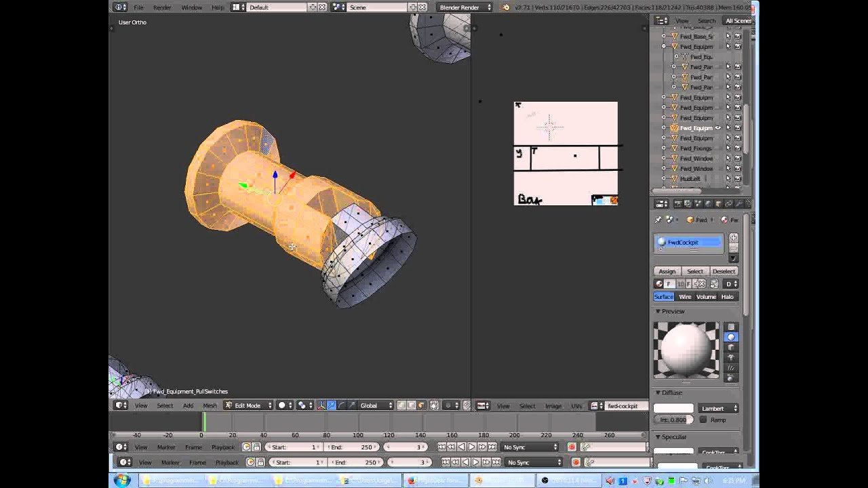Jump to start frame in upper timeline
The height and width of the screenshot is (488, 868).
point(442,447)
